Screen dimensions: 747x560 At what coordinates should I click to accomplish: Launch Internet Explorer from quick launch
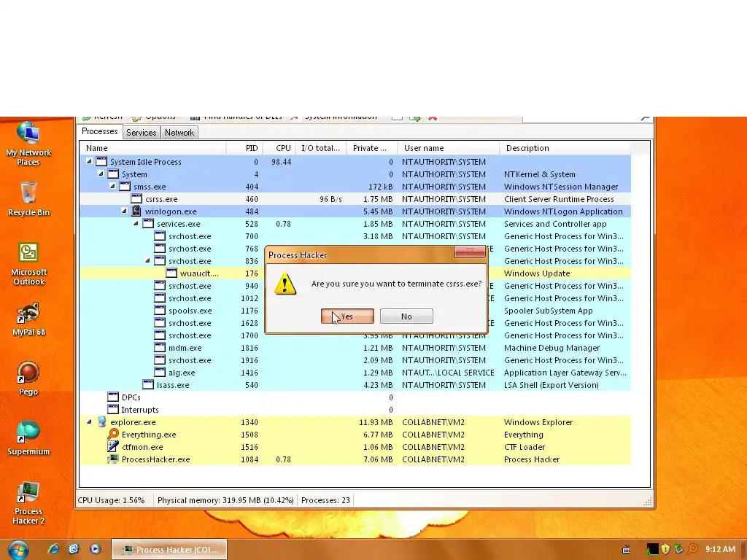pos(54,549)
